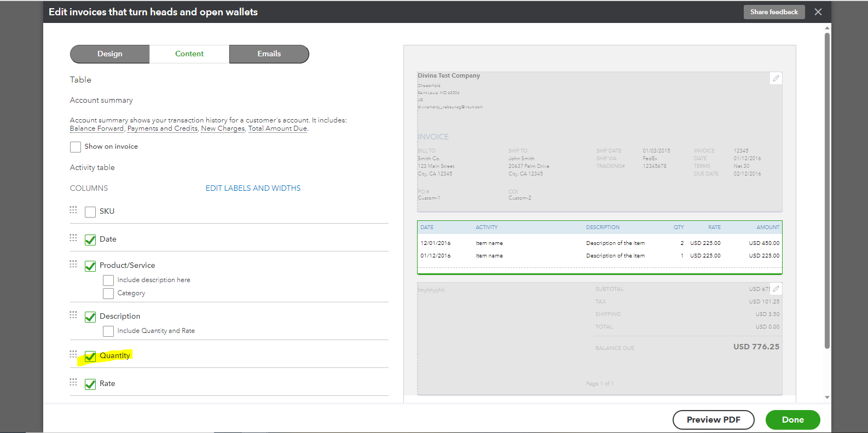Click the drag handle beside Description

[x=73, y=315]
